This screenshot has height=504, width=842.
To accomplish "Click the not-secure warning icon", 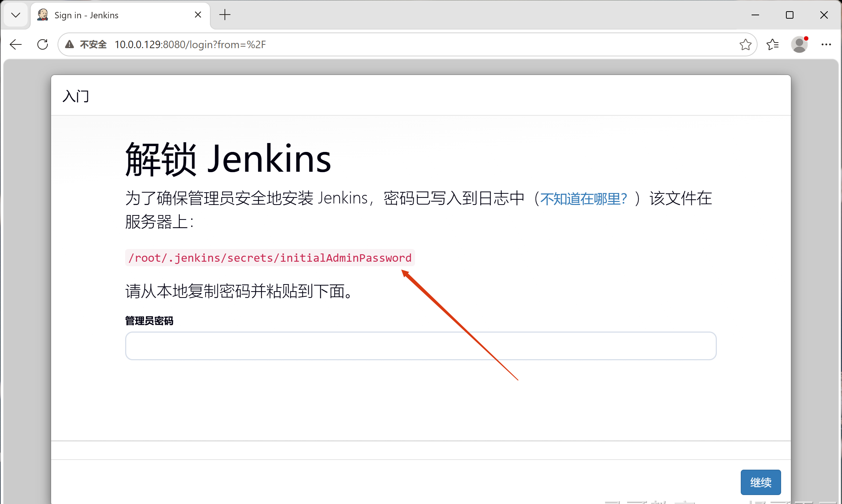I will [x=69, y=44].
